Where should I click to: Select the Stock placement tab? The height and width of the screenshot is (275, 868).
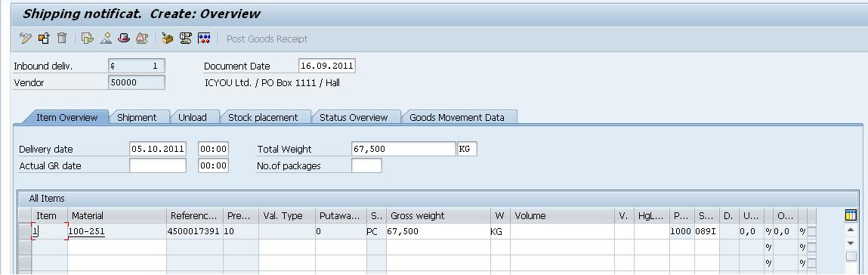263,117
